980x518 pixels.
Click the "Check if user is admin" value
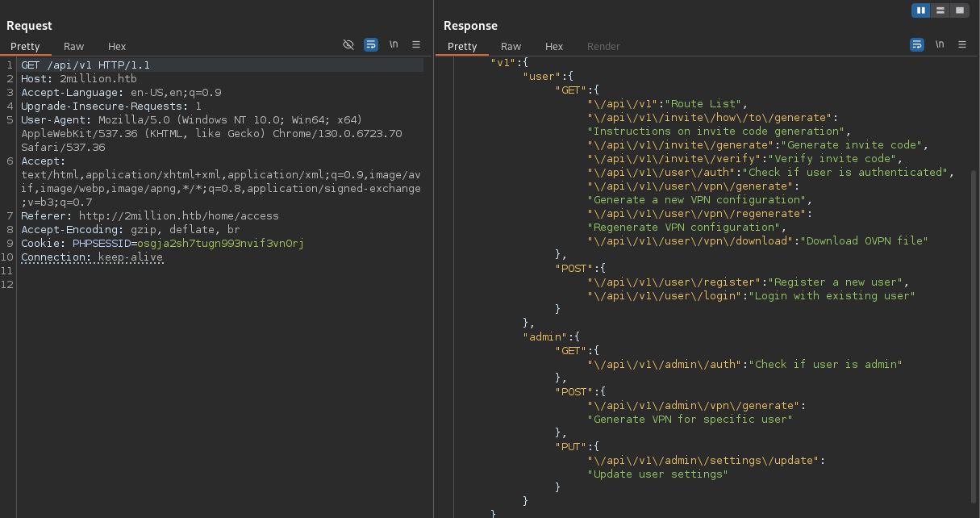tap(826, 364)
